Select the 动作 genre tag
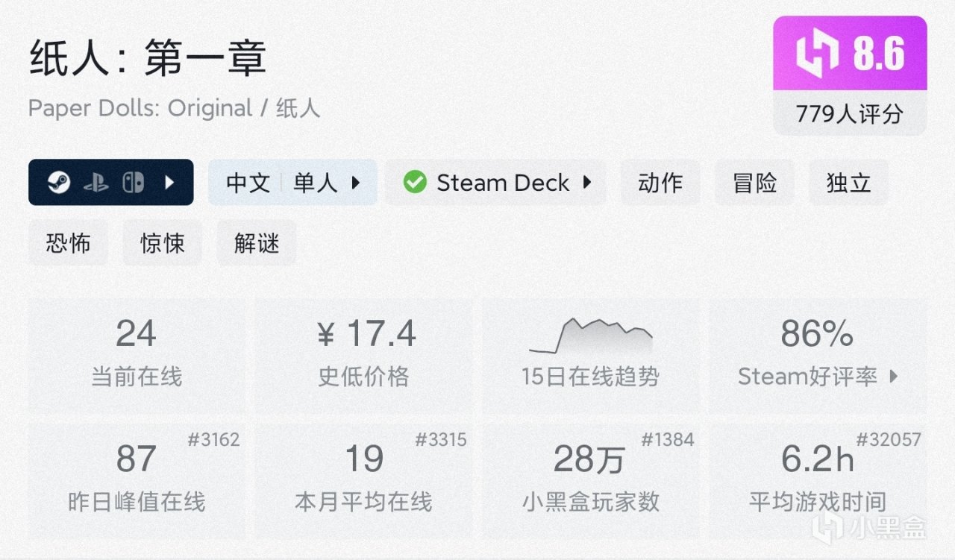This screenshot has width=955, height=560. (660, 183)
